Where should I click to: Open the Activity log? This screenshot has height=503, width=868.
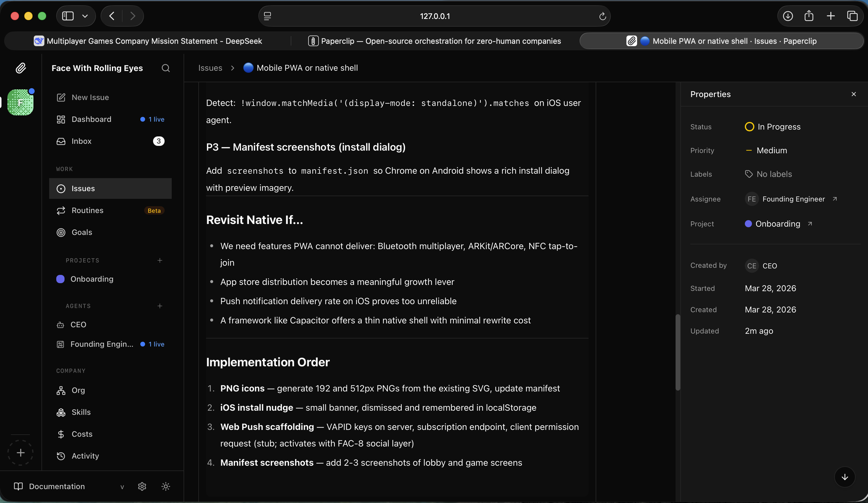click(x=86, y=456)
